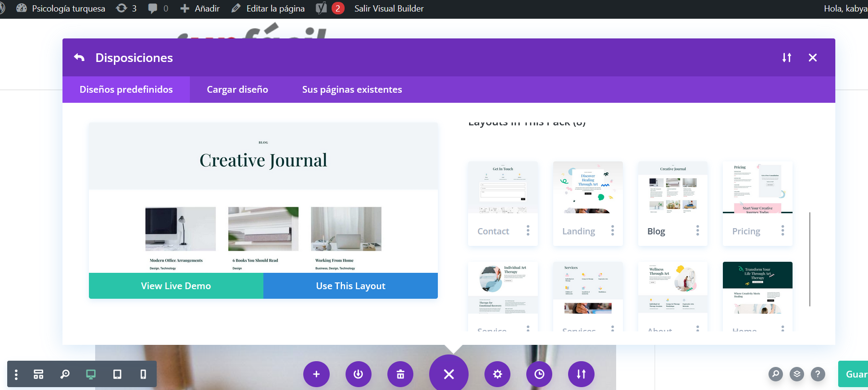Select the Contact layout thumbnail
The height and width of the screenshot is (390, 868).
click(x=503, y=187)
